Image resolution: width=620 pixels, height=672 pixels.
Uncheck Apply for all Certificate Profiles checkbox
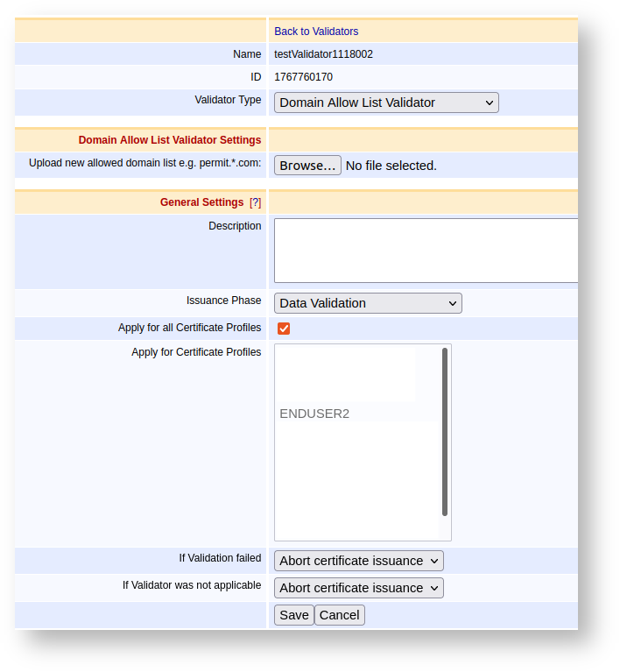click(x=284, y=329)
